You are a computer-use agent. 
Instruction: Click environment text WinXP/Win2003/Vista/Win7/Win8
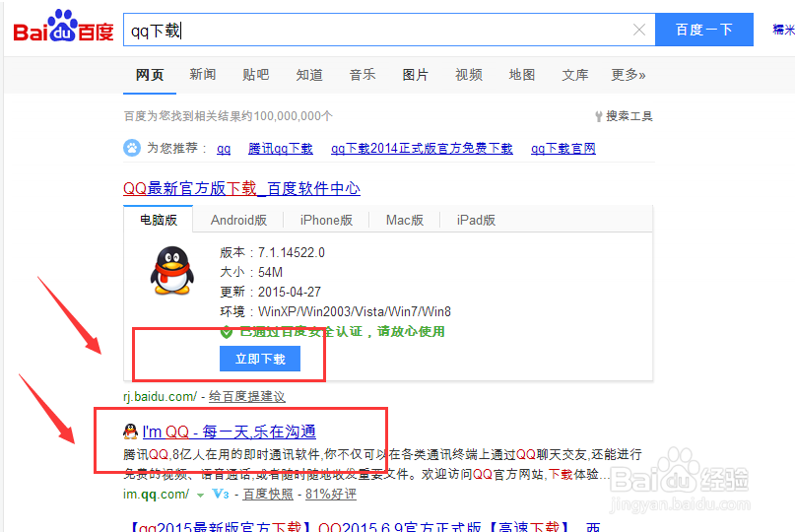click(x=355, y=311)
